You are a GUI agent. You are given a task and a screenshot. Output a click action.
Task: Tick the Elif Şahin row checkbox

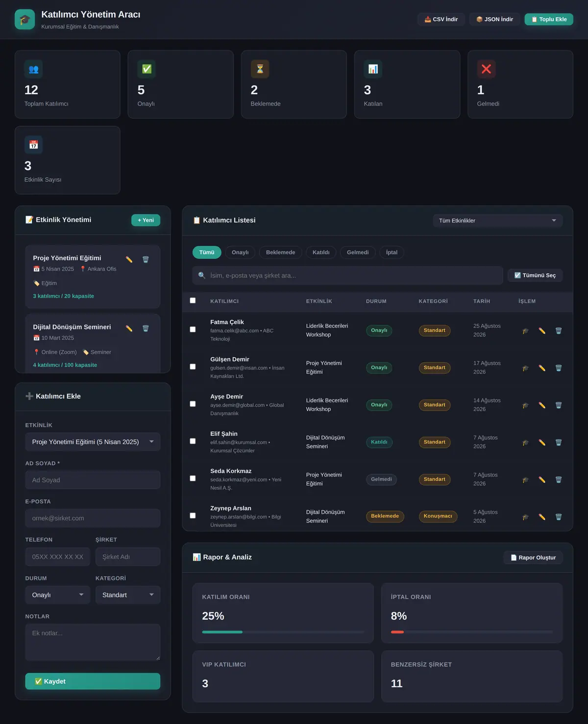coord(193,441)
